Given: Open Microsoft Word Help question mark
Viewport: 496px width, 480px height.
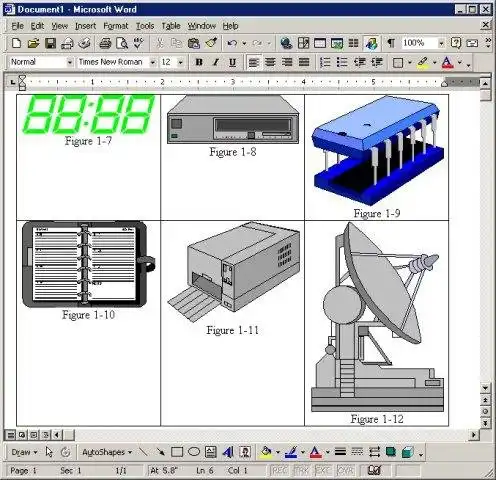Looking at the screenshot, I should click(x=456, y=43).
